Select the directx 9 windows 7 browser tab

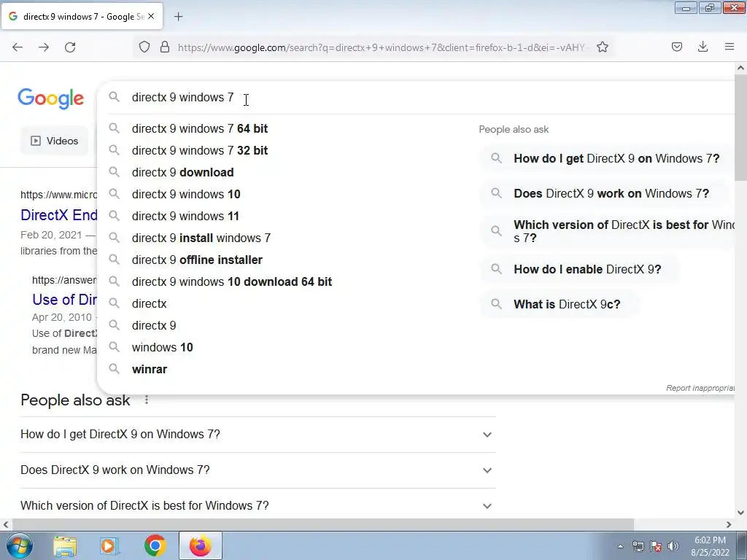tap(82, 16)
